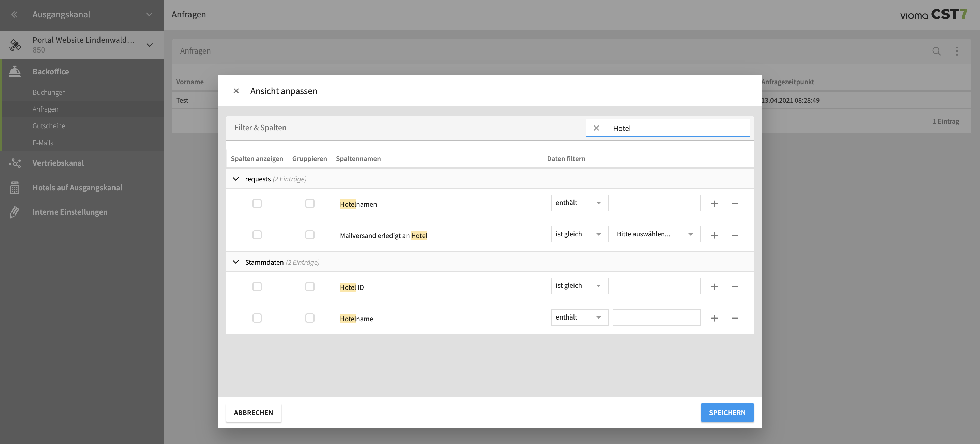The height and width of the screenshot is (444, 980).
Task: Open the Bitte auswählen dropdown
Action: coord(656,234)
